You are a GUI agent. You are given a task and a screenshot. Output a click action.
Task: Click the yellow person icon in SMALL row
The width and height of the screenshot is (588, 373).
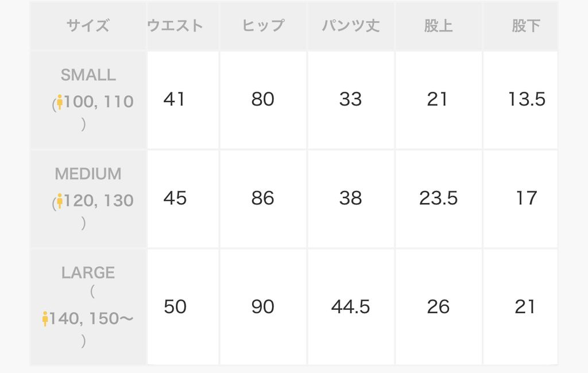[x=59, y=102]
